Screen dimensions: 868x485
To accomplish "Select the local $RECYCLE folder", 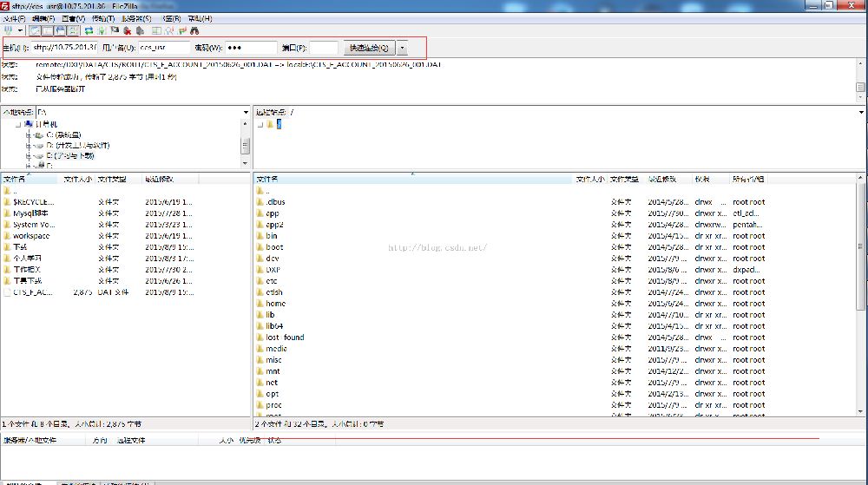I will [33, 202].
